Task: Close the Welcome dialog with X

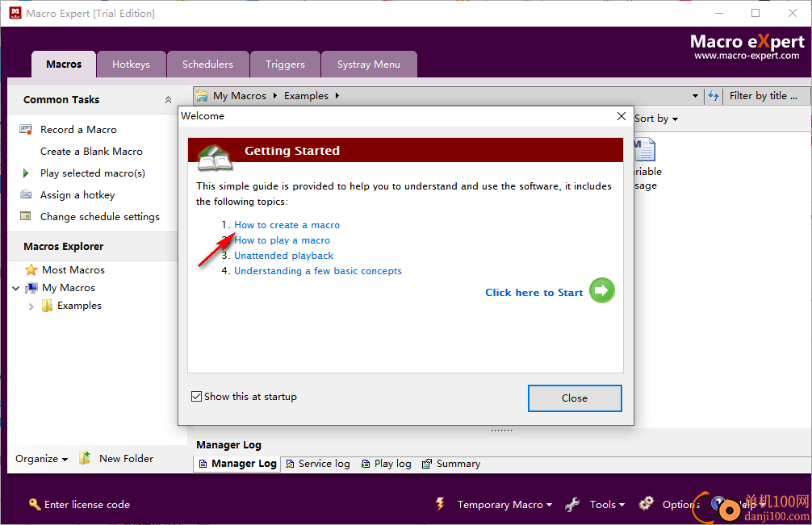Action: (622, 116)
